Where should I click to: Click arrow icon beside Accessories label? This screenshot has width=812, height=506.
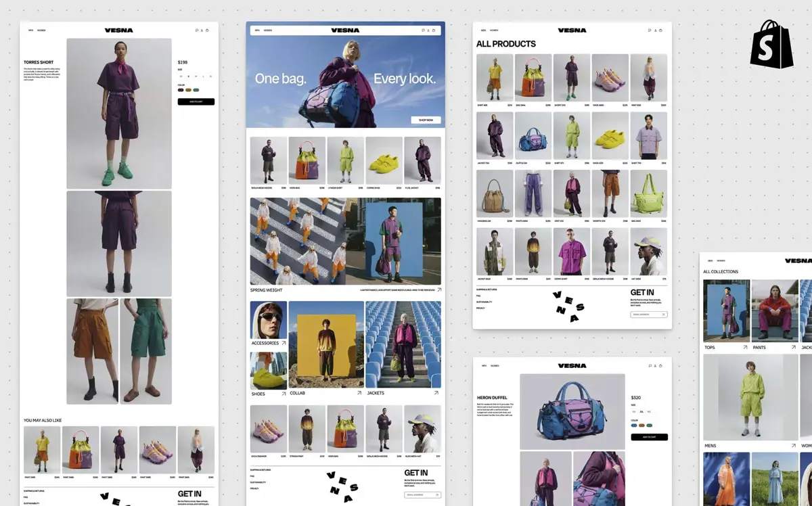(x=284, y=343)
